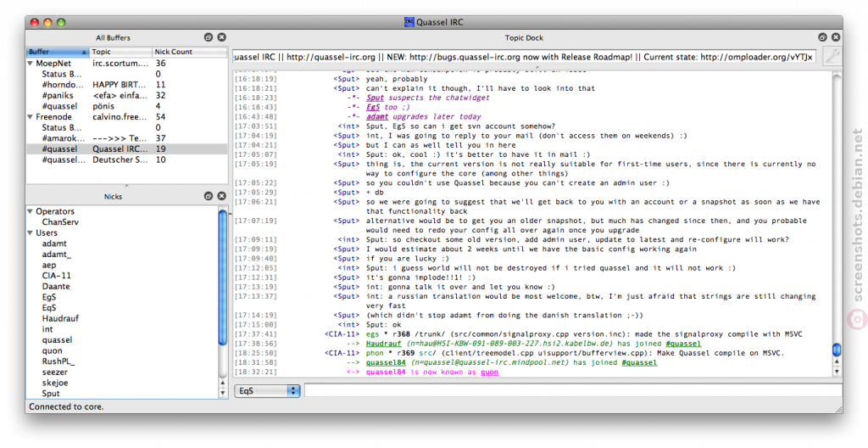Collapse the Operators nick group
The width and height of the screenshot is (868, 448).
[x=31, y=211]
